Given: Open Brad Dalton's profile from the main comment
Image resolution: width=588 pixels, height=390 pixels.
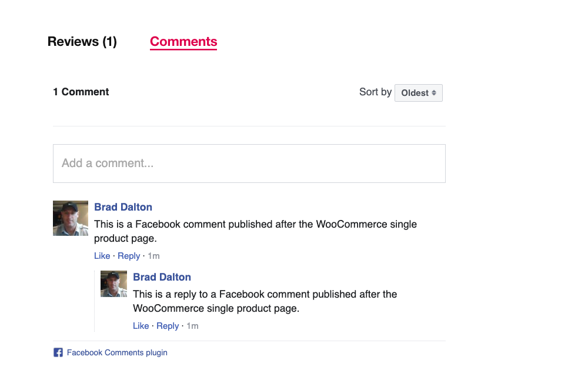Looking at the screenshot, I should 123,206.
